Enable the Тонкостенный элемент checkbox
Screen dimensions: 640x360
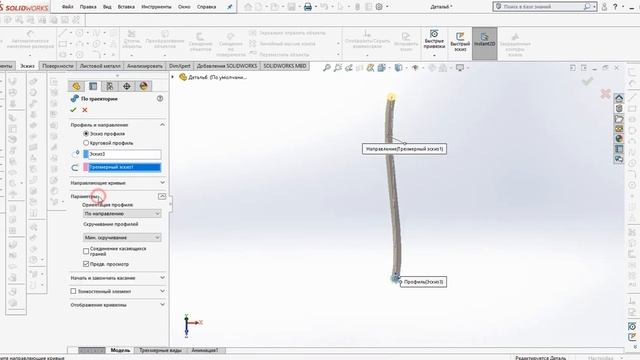tap(73, 291)
